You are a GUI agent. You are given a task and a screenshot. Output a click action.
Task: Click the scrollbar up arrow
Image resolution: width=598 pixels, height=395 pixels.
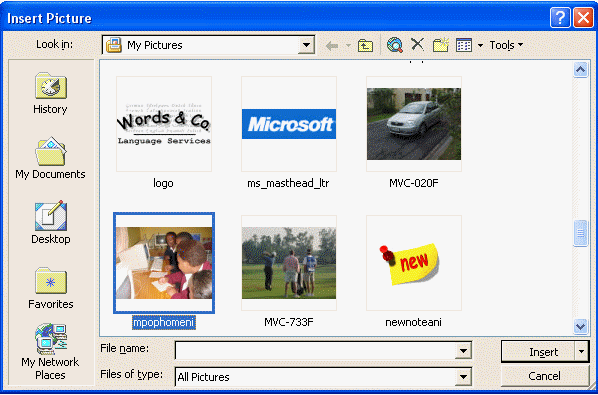click(580, 69)
